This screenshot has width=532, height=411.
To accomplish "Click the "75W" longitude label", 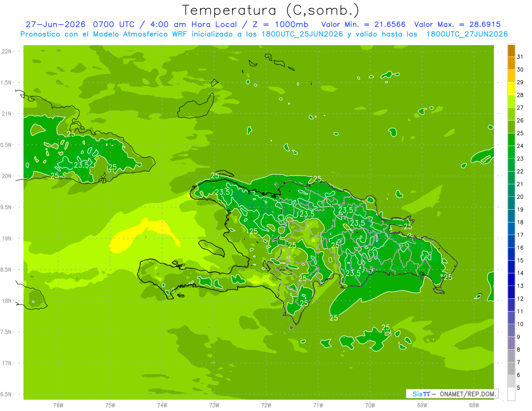I will coord(110,405).
